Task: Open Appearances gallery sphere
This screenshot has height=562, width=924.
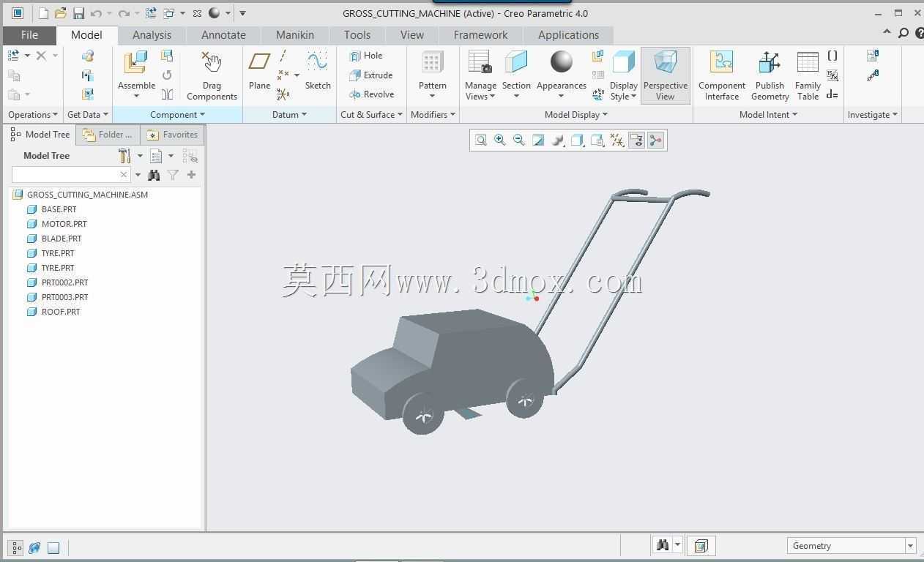Action: pos(562,62)
